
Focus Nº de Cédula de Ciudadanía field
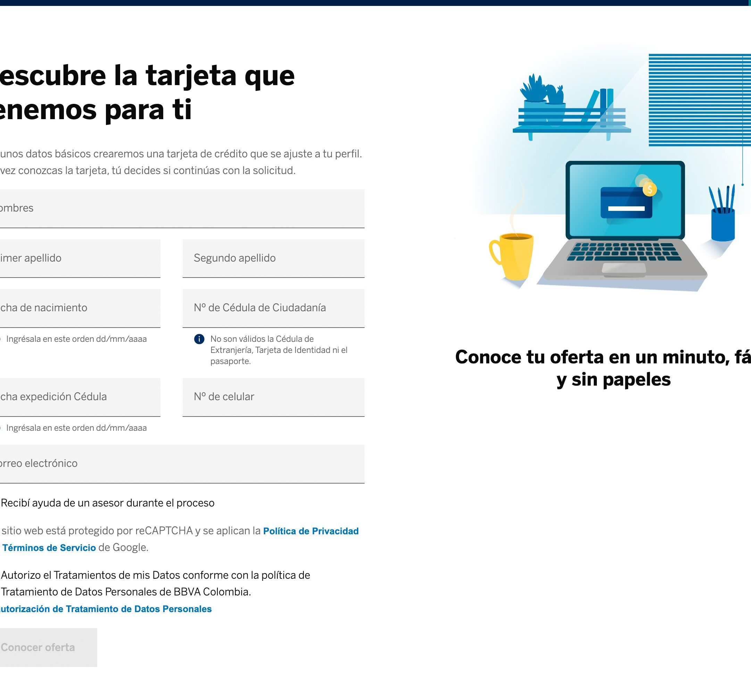pos(273,308)
